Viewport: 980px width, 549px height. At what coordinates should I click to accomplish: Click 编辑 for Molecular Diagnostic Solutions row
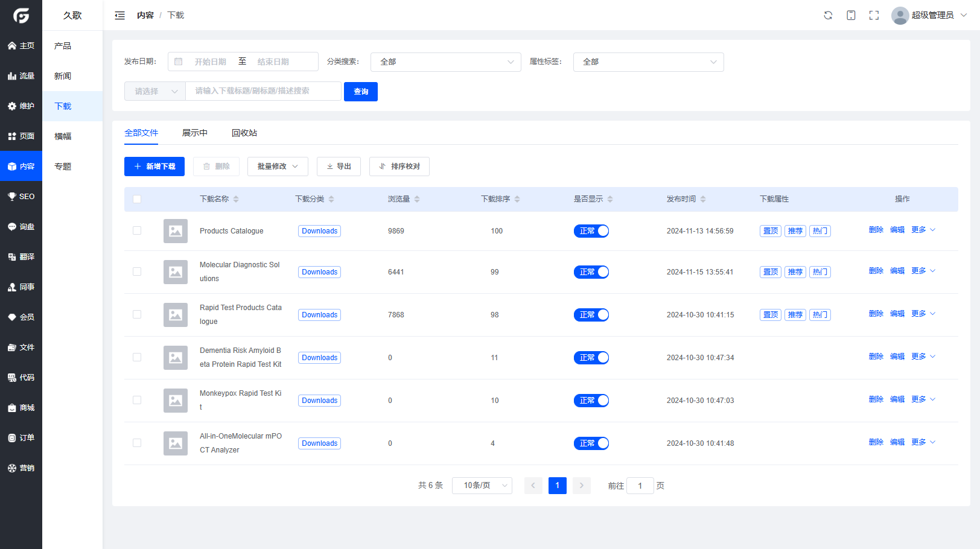point(897,271)
